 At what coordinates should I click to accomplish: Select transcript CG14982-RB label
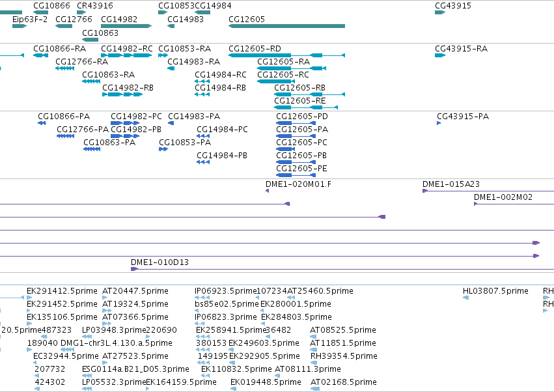(x=128, y=88)
